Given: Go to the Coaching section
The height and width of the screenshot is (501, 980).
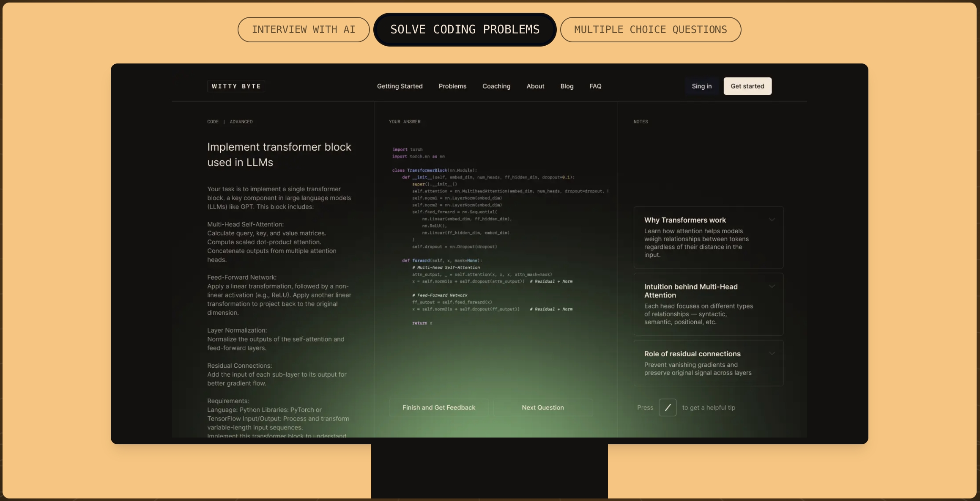Looking at the screenshot, I should point(496,86).
